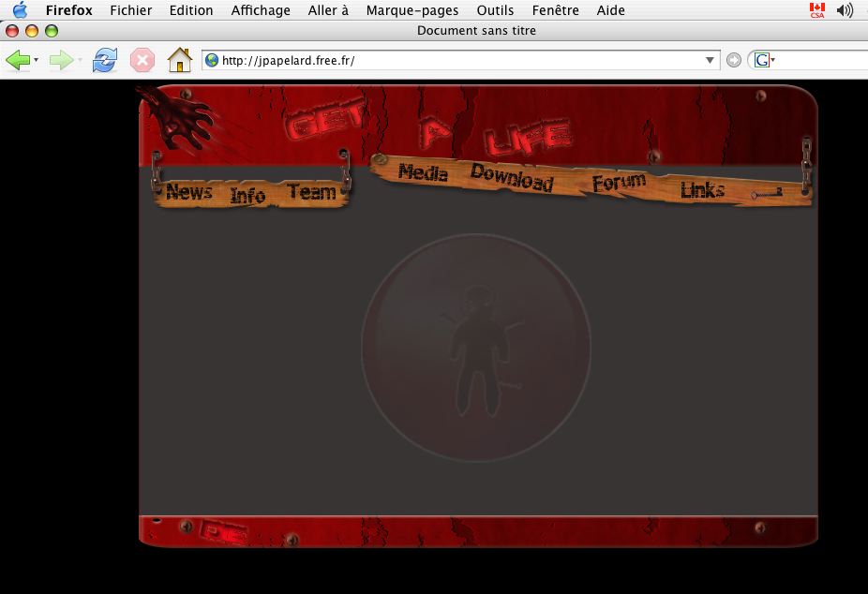Image resolution: width=868 pixels, height=594 pixels.
Task: Click the volume icon in the menu bar
Action: (845, 10)
